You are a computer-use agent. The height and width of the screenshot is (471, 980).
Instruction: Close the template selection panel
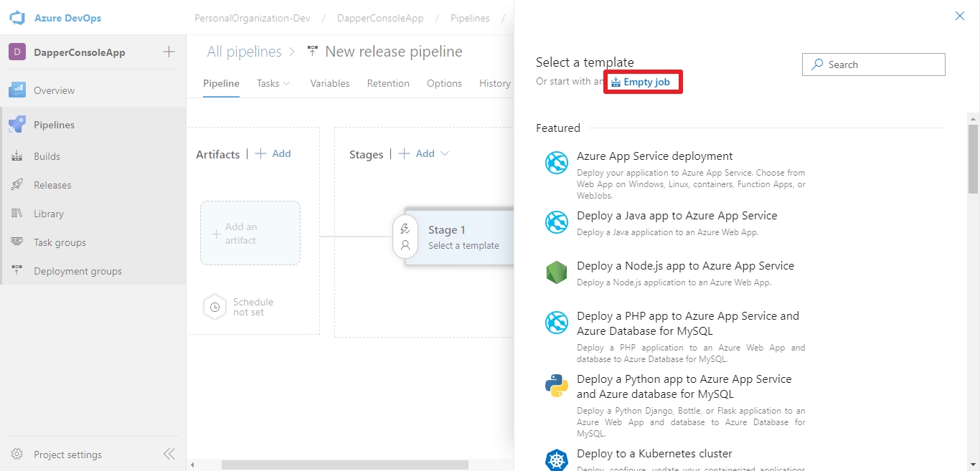[960, 16]
